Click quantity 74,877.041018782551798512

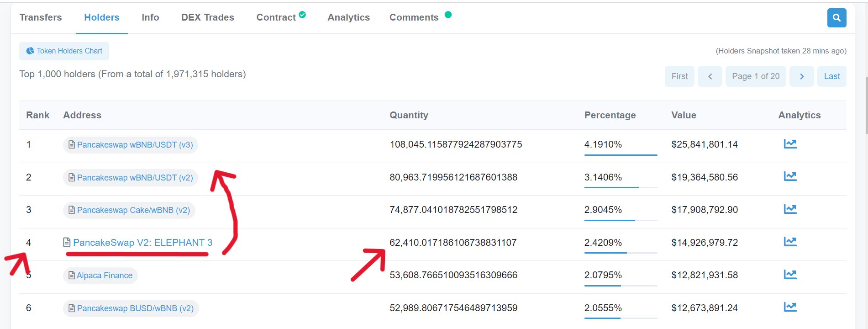click(x=453, y=210)
